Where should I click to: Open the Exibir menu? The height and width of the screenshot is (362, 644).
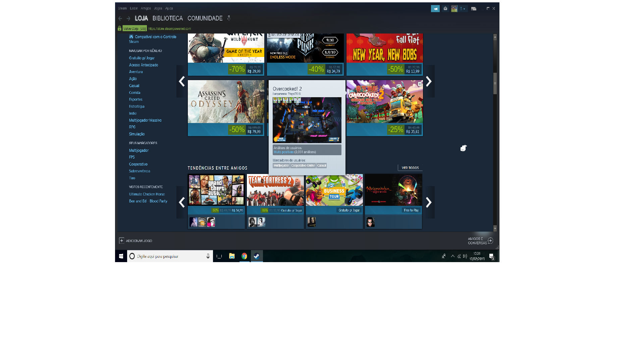coord(134,8)
